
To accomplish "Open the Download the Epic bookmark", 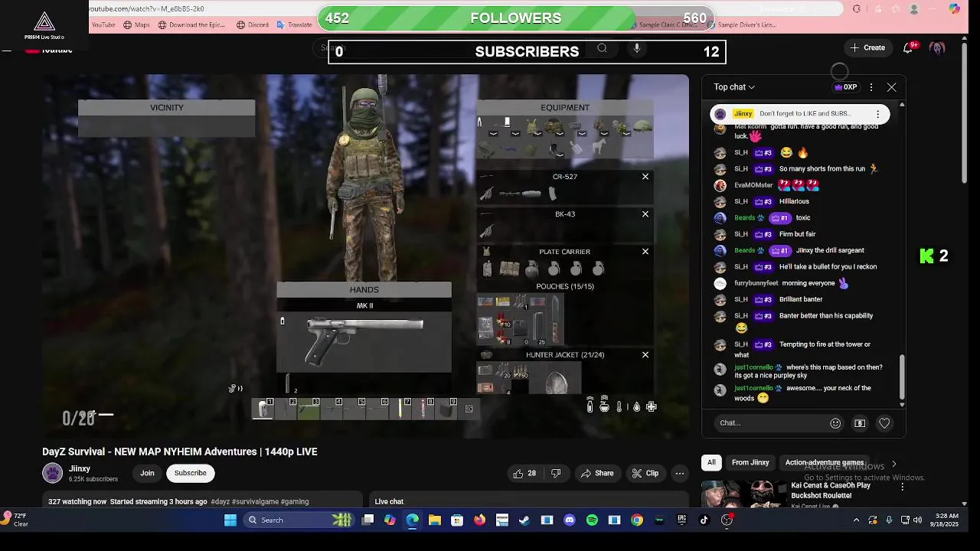I will point(191,24).
